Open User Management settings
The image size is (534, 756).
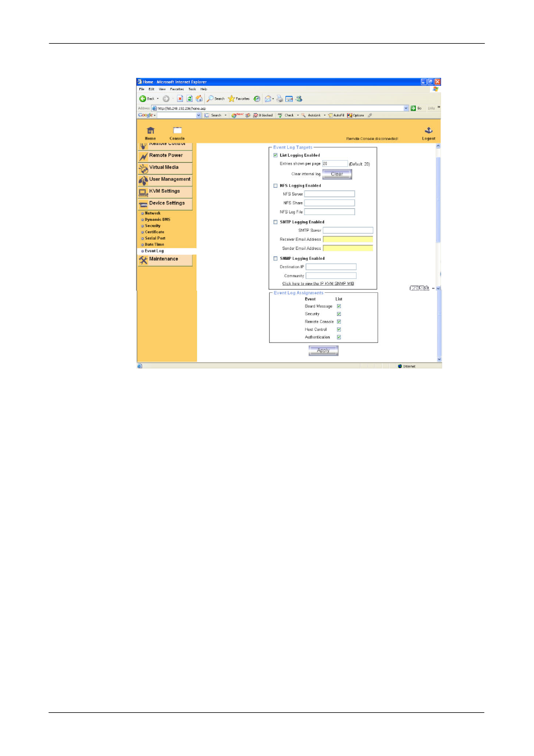[168, 179]
